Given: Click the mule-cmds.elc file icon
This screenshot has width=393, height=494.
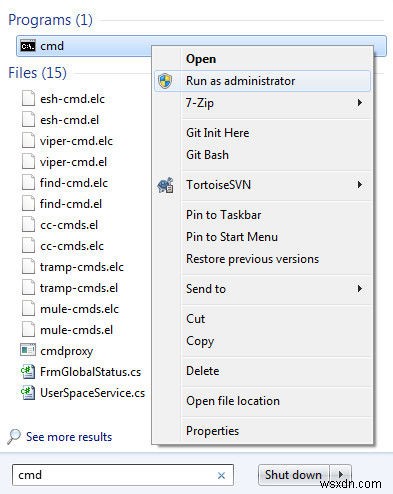Looking at the screenshot, I should click(28, 309).
